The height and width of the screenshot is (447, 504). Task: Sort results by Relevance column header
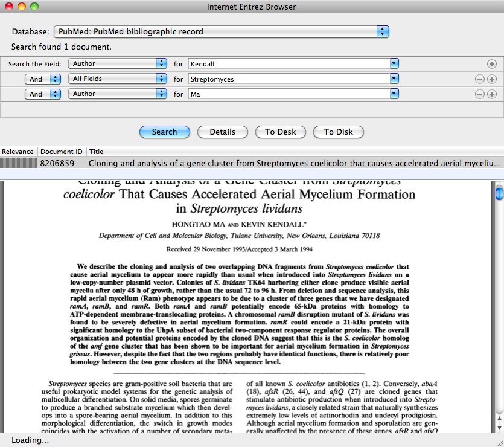pyautogui.click(x=19, y=152)
